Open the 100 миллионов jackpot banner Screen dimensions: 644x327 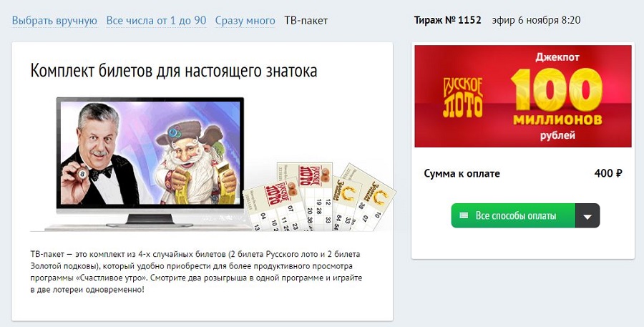pos(523,96)
